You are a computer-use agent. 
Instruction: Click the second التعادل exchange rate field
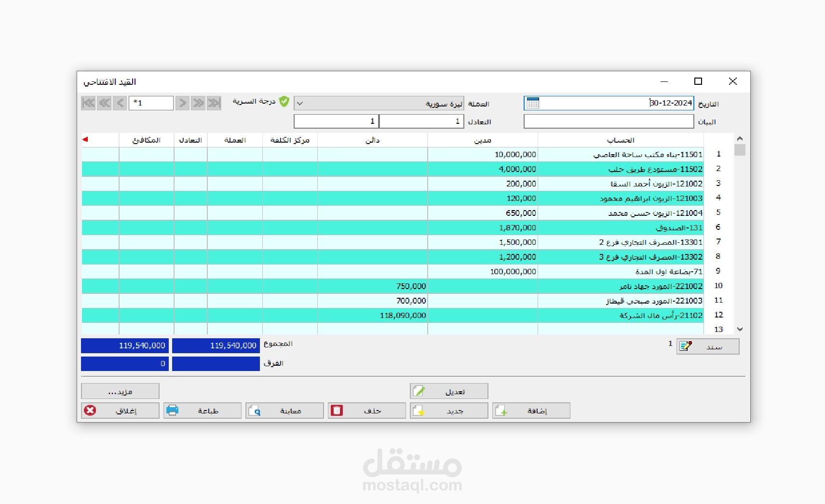(336, 121)
